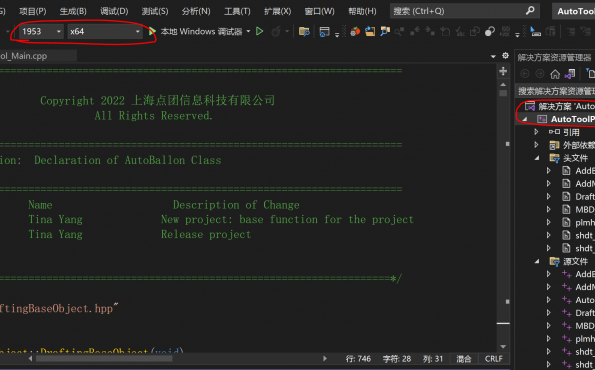Click the Hot Reload flame icon
This screenshot has width=595, height=370.
(x=276, y=31)
